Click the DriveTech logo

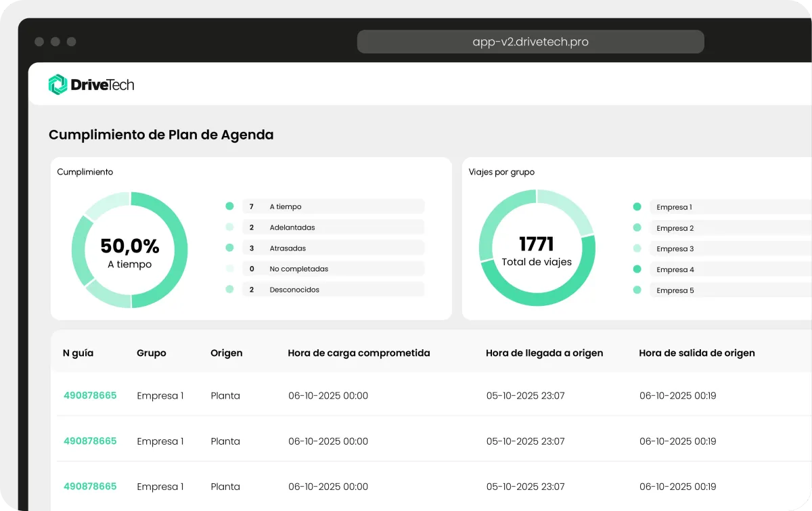pyautogui.click(x=91, y=85)
